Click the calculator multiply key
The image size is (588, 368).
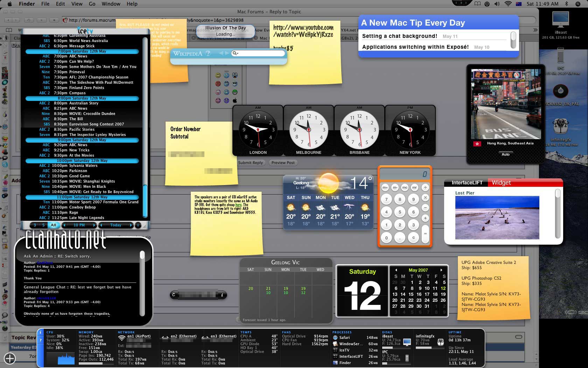pos(425,198)
